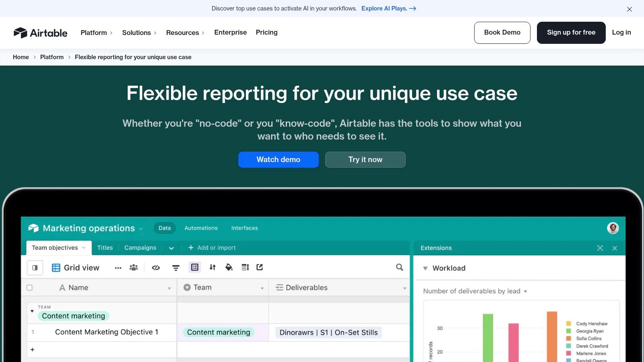Open the row height adjustment icon

pos(245,267)
